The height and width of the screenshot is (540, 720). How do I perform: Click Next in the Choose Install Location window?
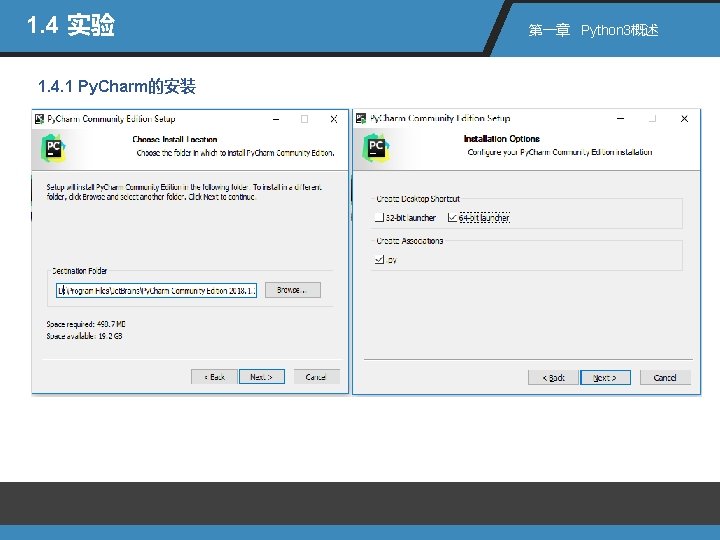pos(262,377)
